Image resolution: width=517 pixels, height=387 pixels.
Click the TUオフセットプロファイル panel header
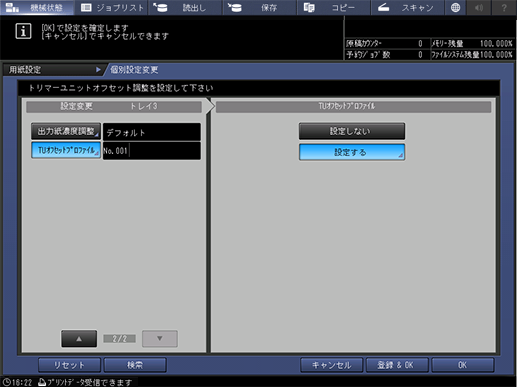[353, 107]
